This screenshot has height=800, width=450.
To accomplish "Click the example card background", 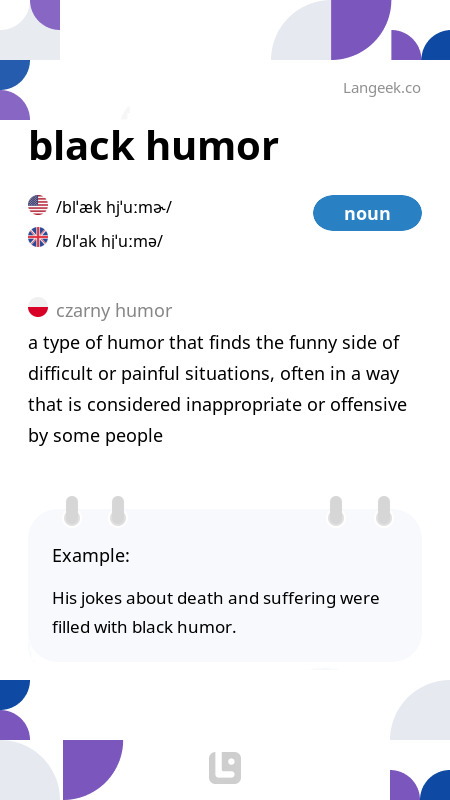I will click(x=225, y=585).
